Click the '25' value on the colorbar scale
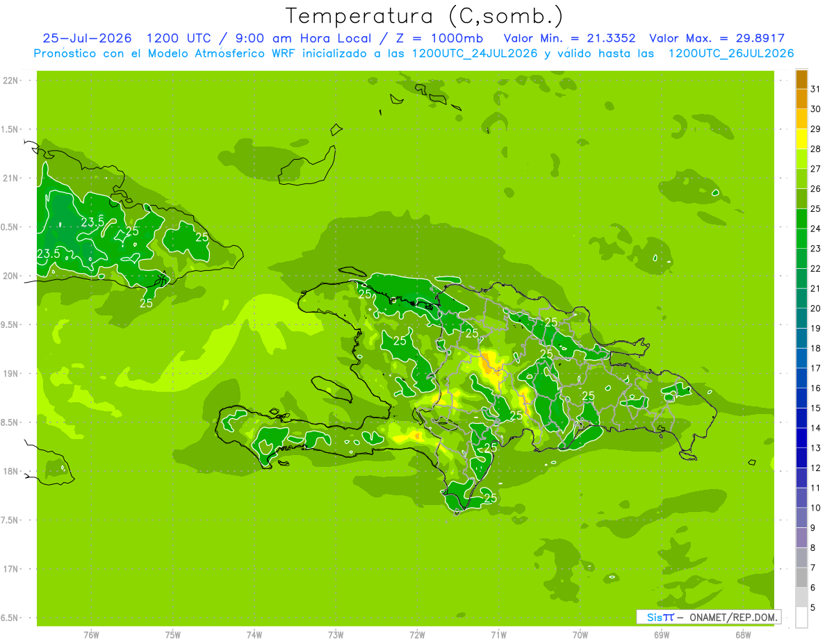The height and width of the screenshot is (644, 834). 816,208
